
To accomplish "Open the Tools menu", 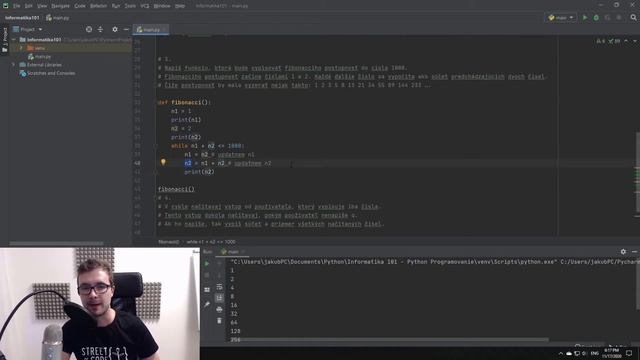I will coord(130,6).
